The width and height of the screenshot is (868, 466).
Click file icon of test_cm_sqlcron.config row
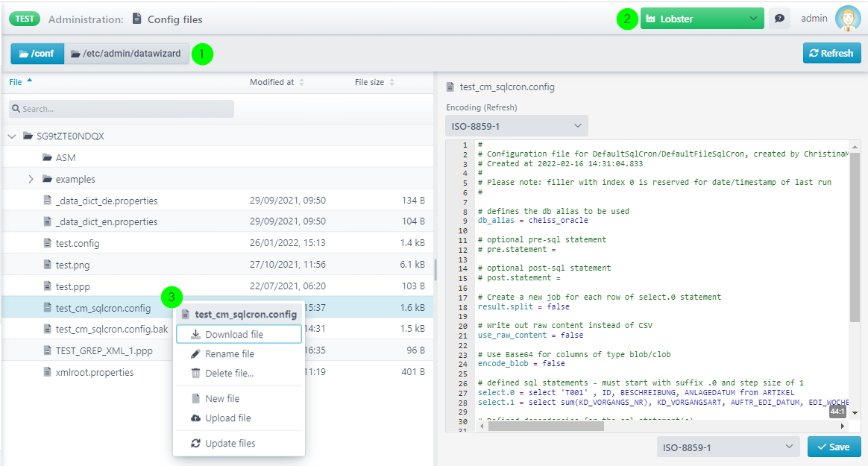pyautogui.click(x=48, y=307)
